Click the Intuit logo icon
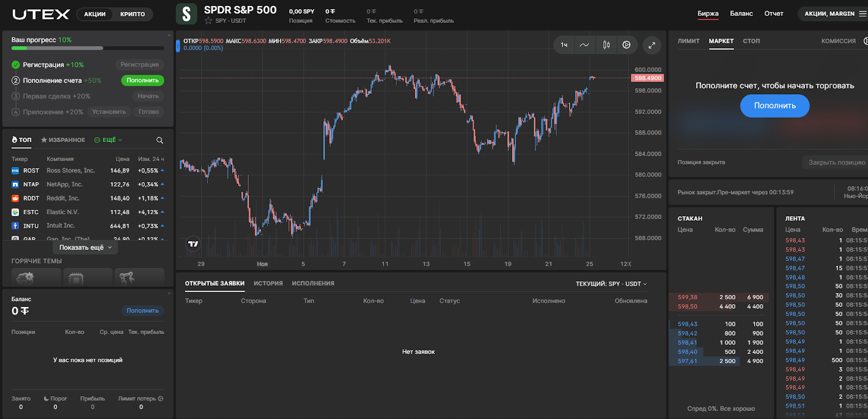 [x=15, y=226]
